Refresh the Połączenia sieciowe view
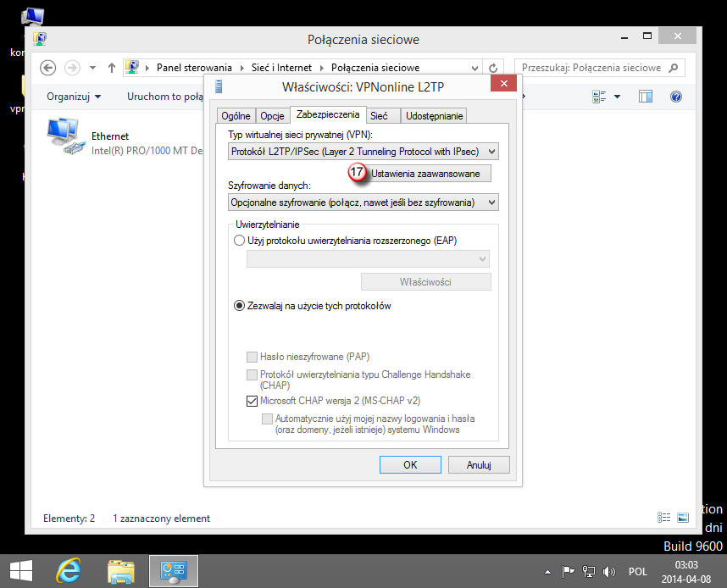 click(x=493, y=68)
